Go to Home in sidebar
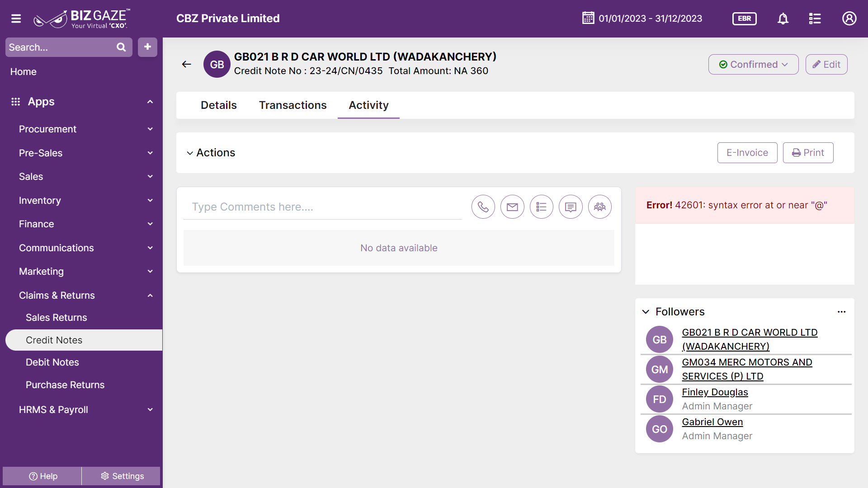868x488 pixels. [24, 72]
